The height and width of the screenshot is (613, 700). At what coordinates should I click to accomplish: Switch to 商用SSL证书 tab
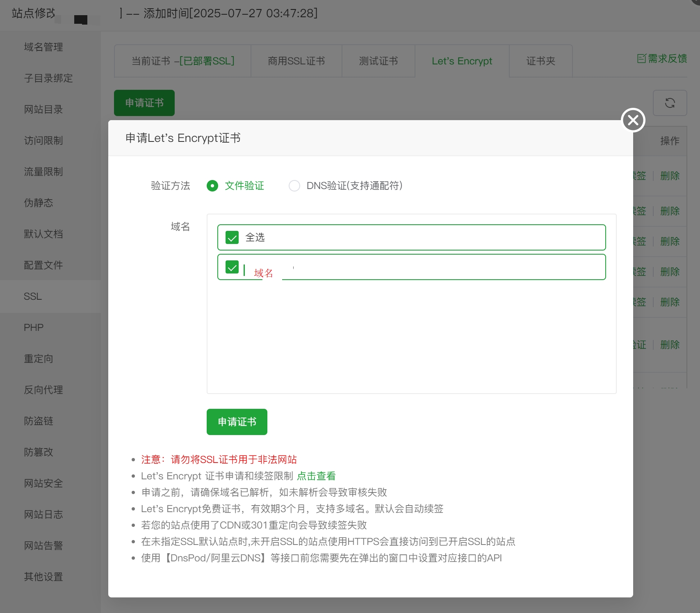[x=296, y=61]
